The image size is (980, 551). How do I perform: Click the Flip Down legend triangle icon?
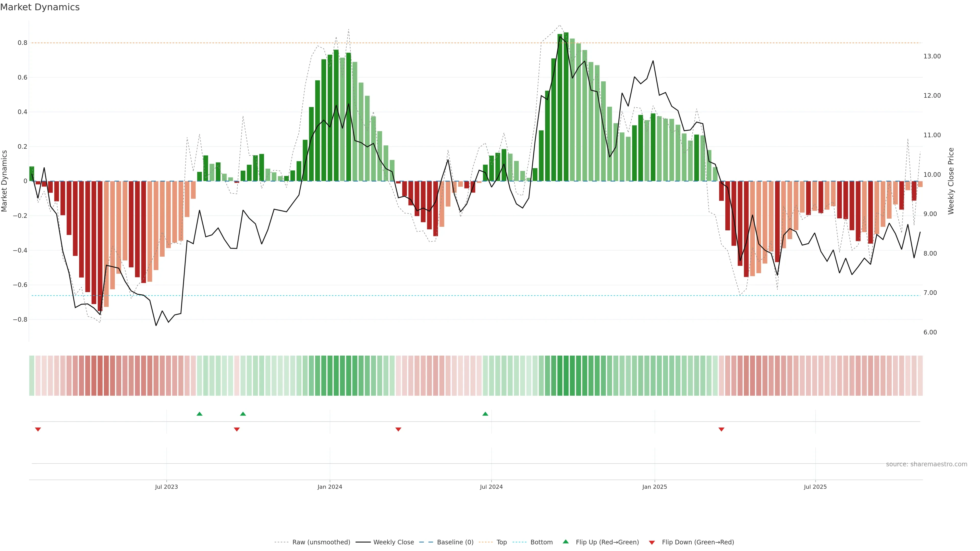click(652, 543)
